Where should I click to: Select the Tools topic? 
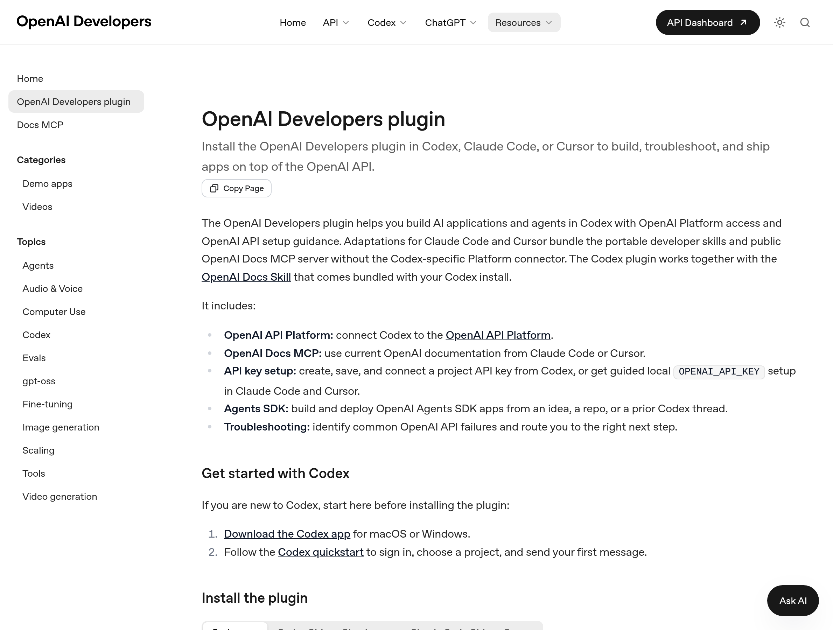tap(34, 474)
